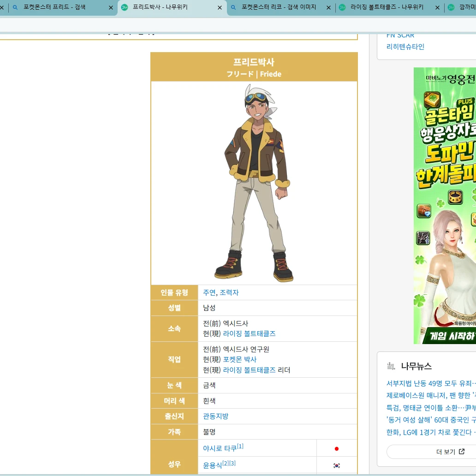
Task: Click namuwiki favicon on 프리드박사 tab
Action: click(125, 7)
